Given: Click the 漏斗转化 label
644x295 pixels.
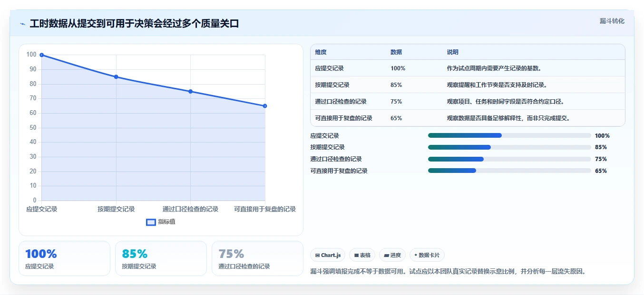Looking at the screenshot, I should tap(612, 21).
